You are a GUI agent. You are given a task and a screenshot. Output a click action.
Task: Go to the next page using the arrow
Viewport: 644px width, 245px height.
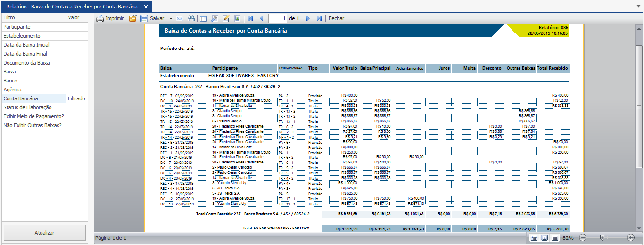[x=308, y=19]
